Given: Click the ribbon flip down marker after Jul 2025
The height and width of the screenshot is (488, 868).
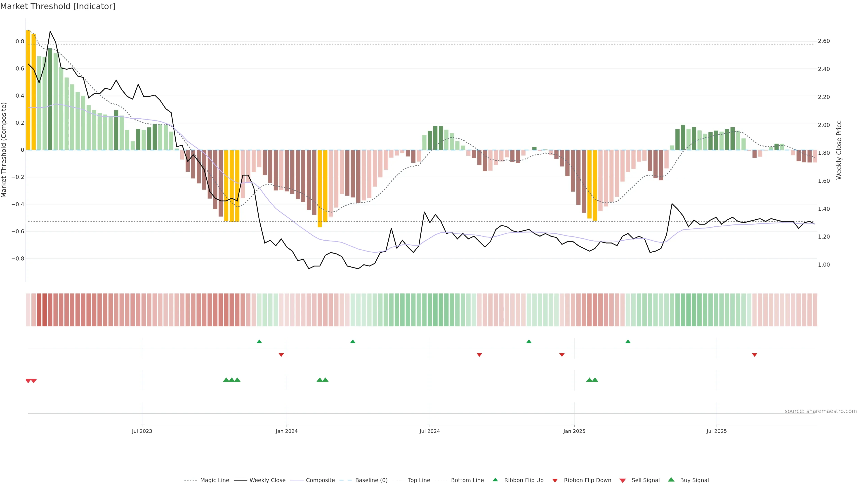Looking at the screenshot, I should [755, 355].
